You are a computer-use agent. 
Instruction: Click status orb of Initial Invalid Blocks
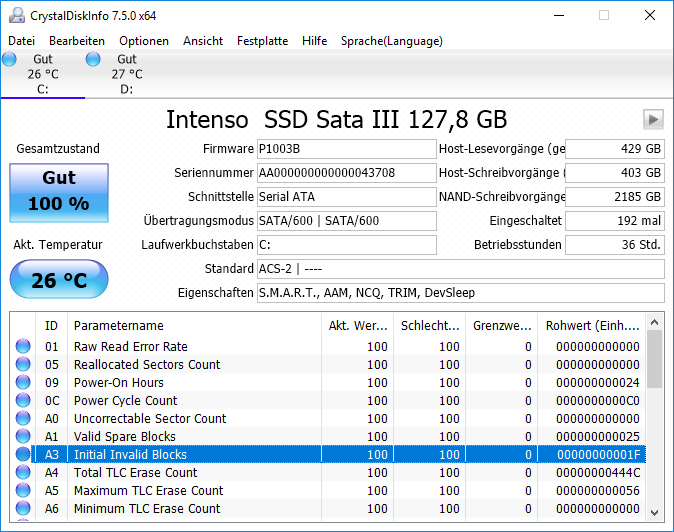(x=23, y=454)
